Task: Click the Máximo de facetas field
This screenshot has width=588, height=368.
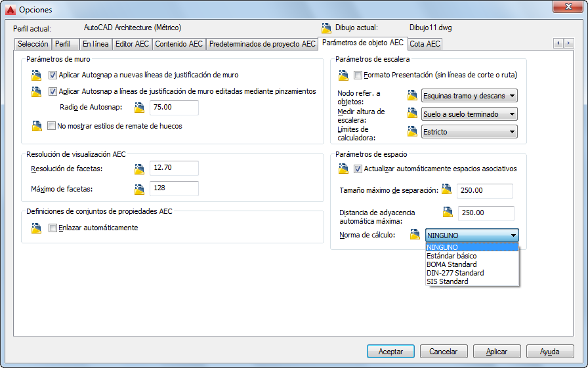Action: point(174,188)
